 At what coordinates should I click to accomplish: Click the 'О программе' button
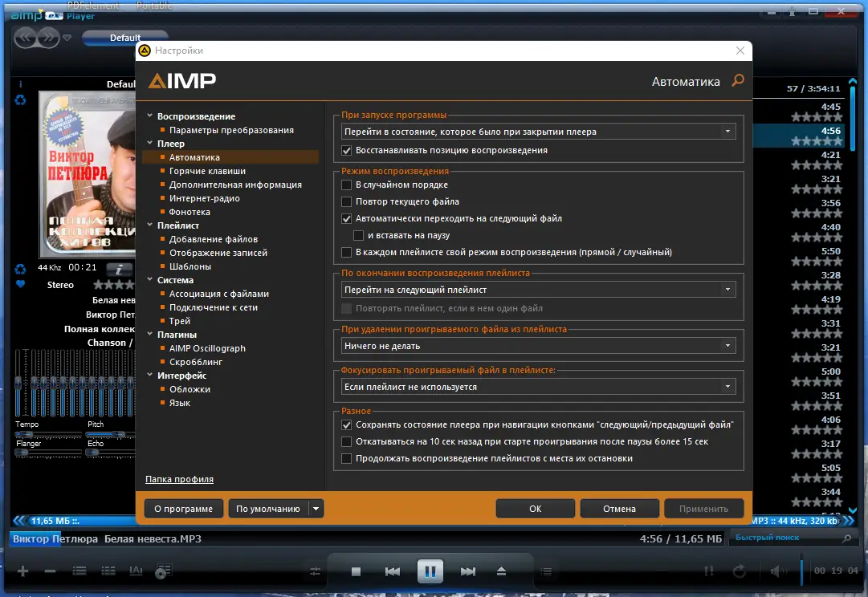(x=183, y=509)
